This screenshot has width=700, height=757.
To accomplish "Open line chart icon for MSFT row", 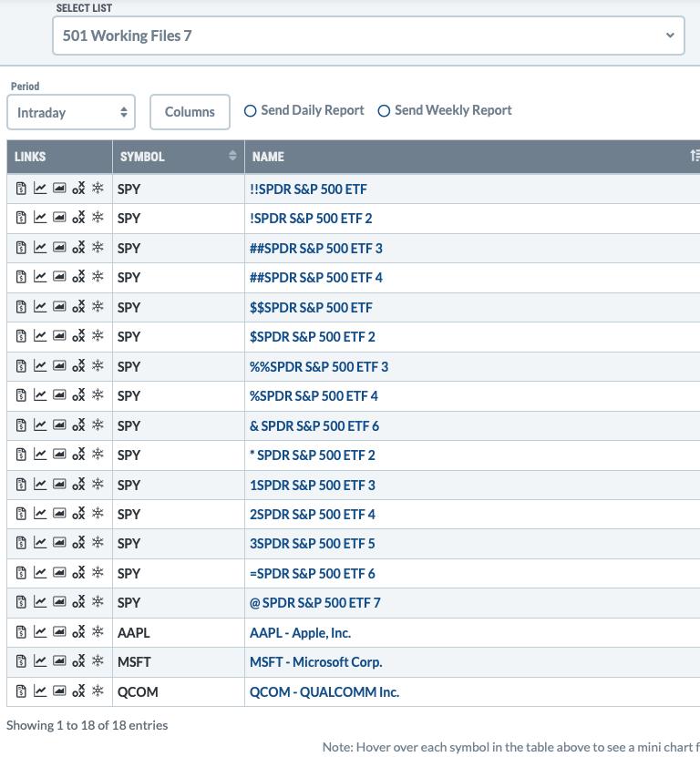I will point(40,661).
